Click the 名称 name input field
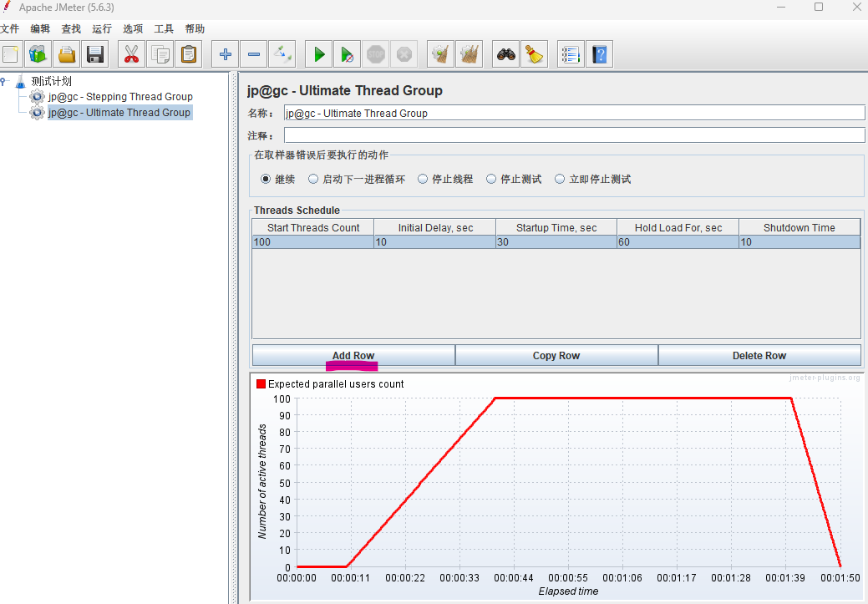 click(574, 113)
